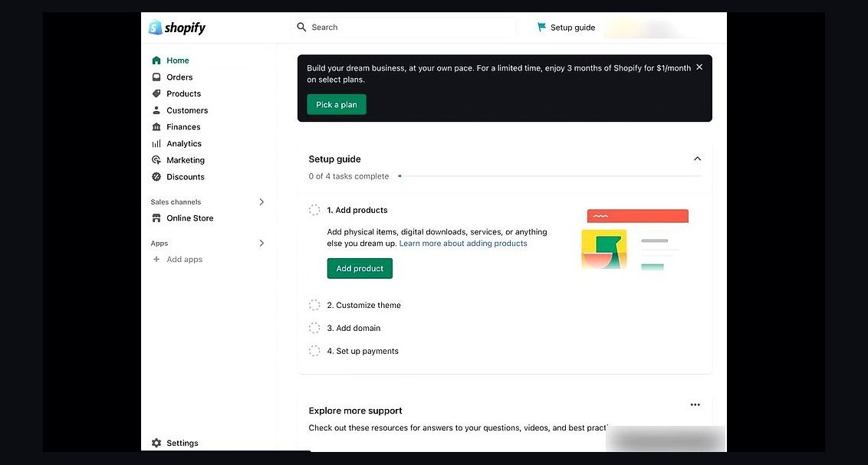This screenshot has width=868, height=465.
Task: Mark Customize theme task circle complete
Action: tap(314, 305)
